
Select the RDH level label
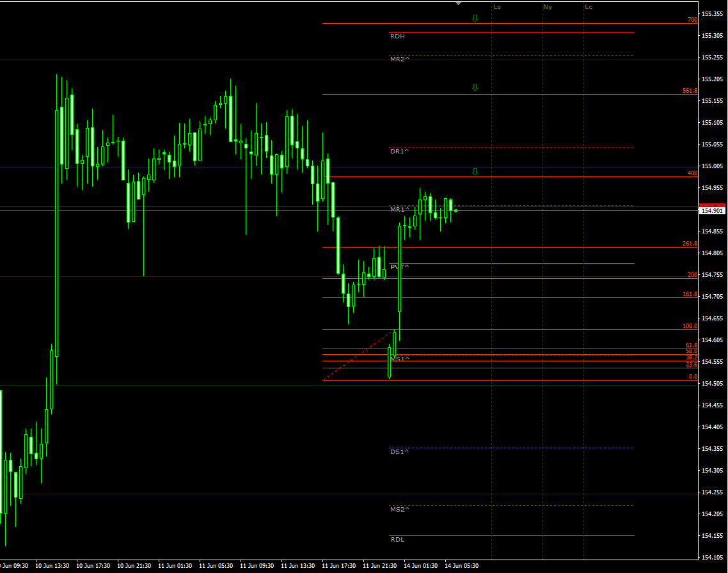pos(397,36)
